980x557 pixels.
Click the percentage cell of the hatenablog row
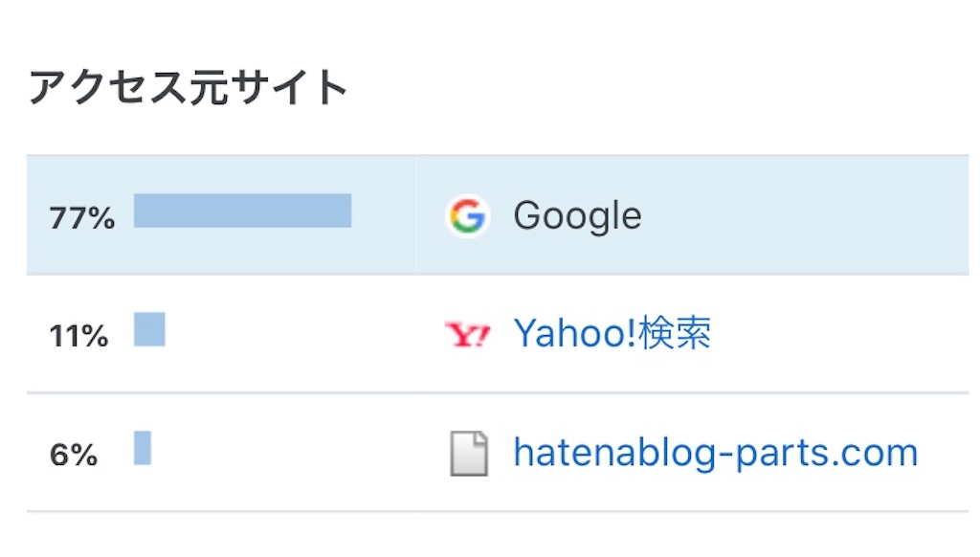click(x=221, y=453)
